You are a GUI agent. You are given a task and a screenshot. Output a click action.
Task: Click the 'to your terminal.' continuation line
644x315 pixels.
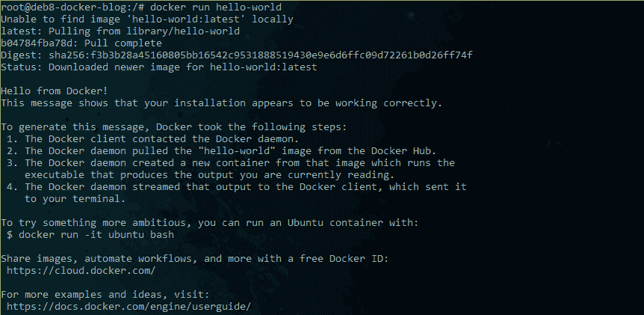coord(75,198)
